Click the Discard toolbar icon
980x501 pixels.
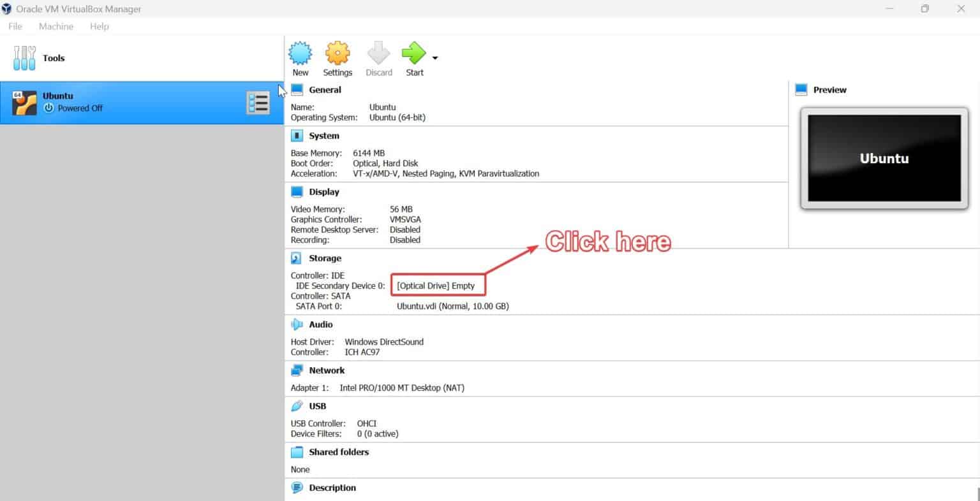coord(378,57)
